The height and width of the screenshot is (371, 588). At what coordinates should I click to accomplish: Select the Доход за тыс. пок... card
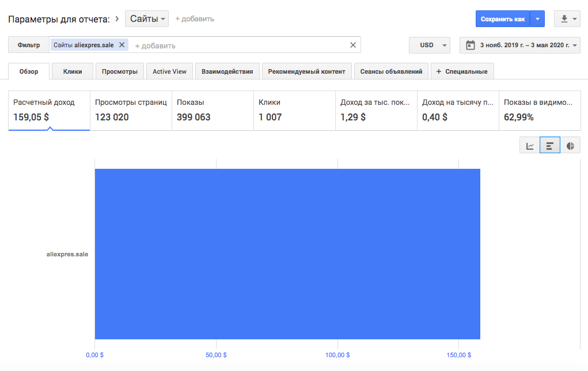click(376, 110)
